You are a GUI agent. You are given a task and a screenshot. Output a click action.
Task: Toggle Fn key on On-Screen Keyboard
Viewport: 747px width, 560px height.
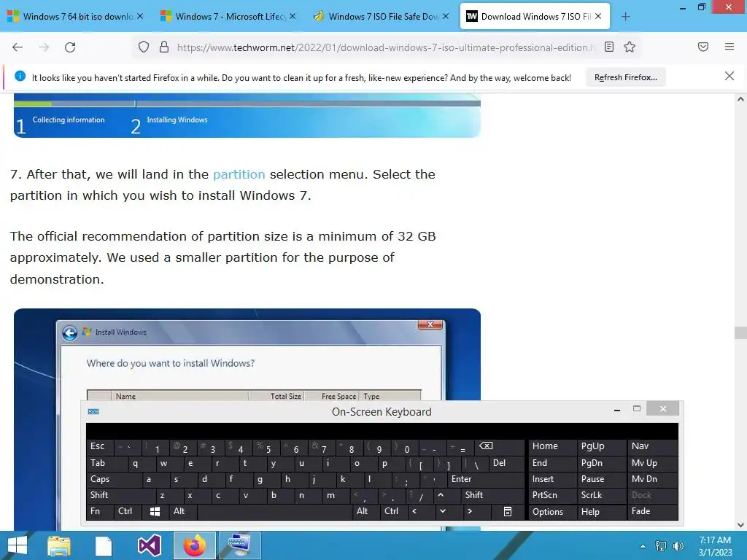pyautogui.click(x=99, y=511)
